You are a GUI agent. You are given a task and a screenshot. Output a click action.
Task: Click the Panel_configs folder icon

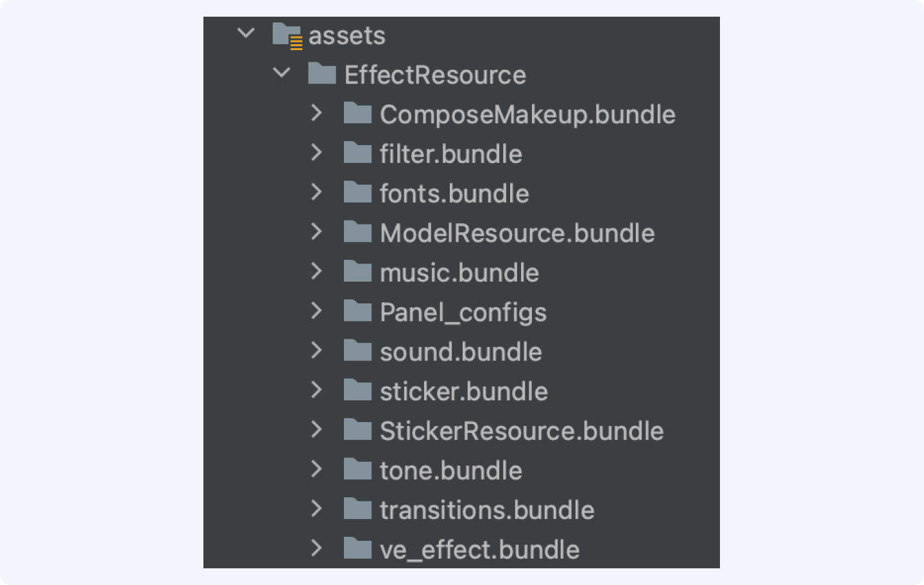(x=357, y=311)
